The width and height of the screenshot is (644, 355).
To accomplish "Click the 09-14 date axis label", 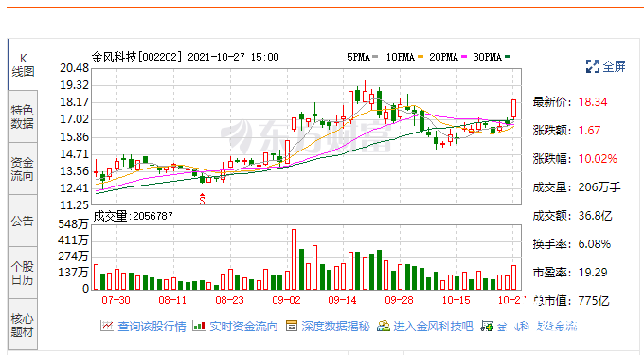I will point(343,300).
